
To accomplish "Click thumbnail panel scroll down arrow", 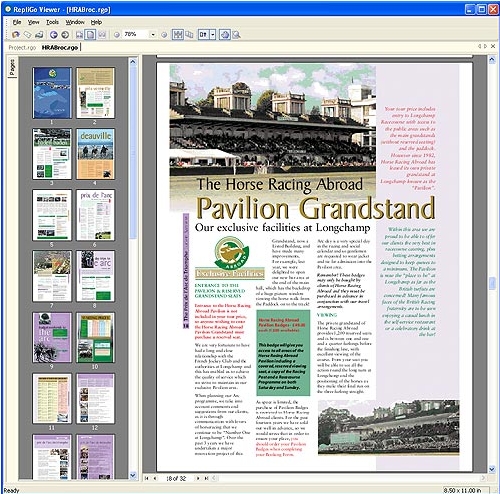I will [x=133, y=475].
